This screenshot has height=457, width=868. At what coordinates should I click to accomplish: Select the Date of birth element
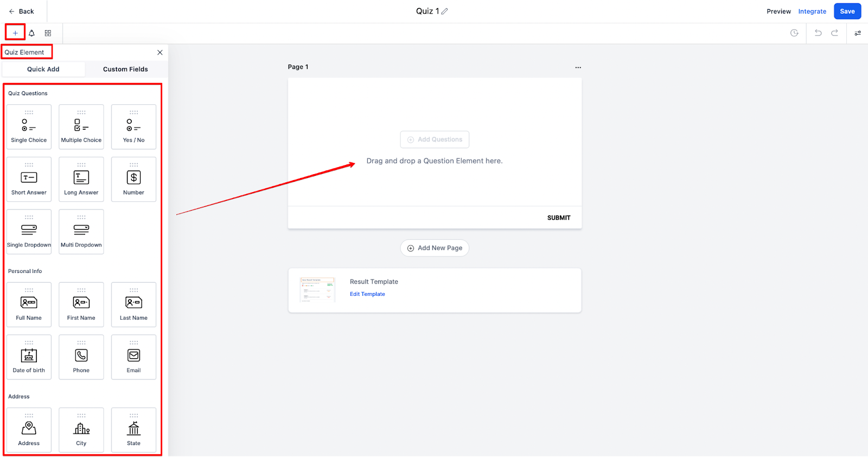29,357
